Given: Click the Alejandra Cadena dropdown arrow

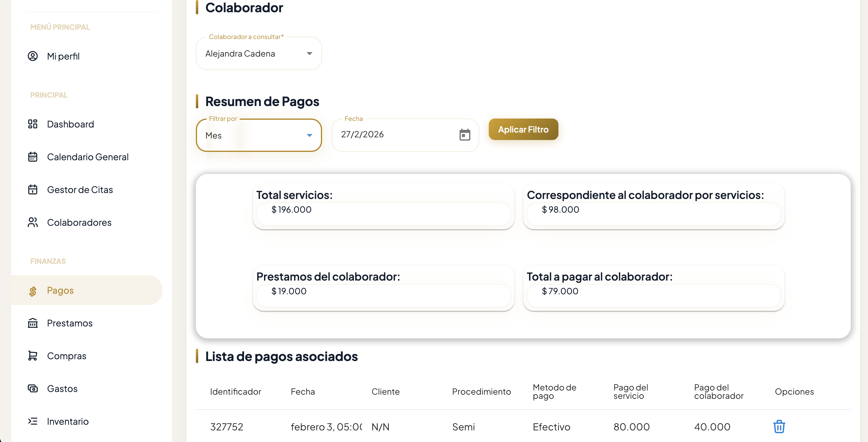Looking at the screenshot, I should (x=309, y=54).
